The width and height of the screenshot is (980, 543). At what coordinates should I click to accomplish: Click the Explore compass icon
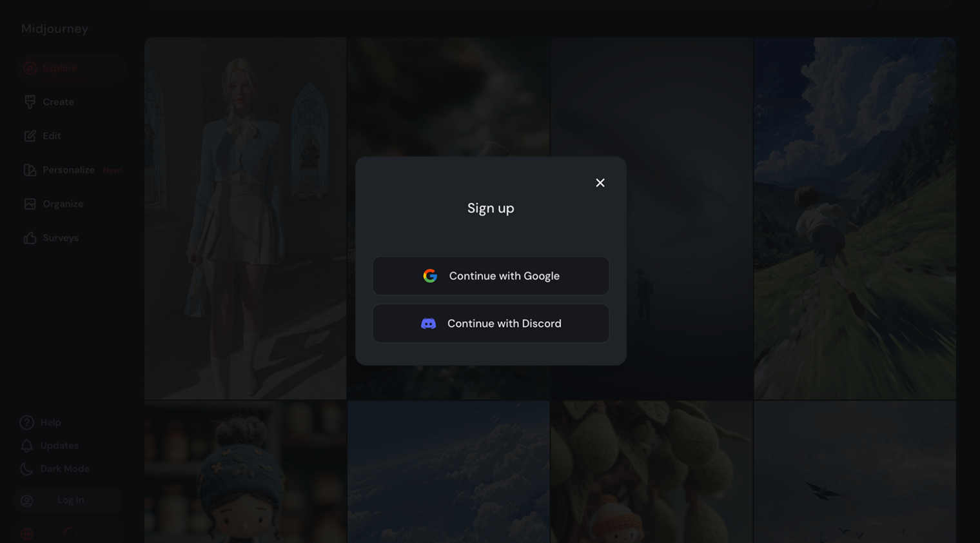pos(30,68)
